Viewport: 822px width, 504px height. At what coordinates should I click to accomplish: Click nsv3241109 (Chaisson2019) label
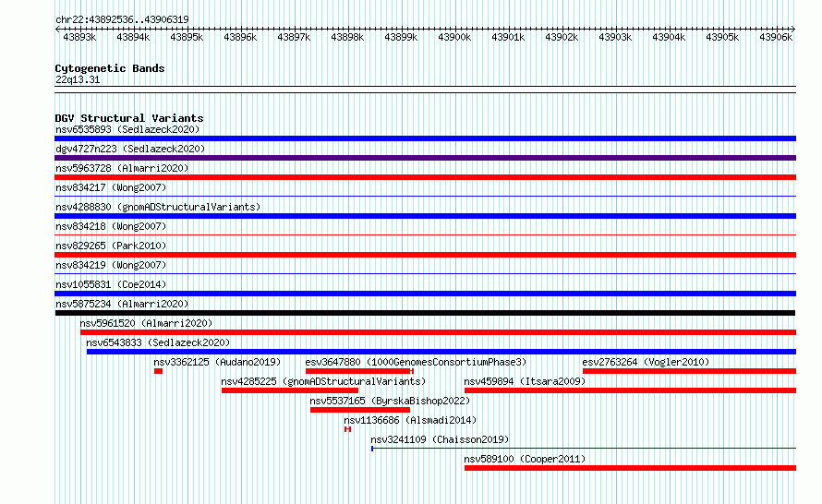440,439
